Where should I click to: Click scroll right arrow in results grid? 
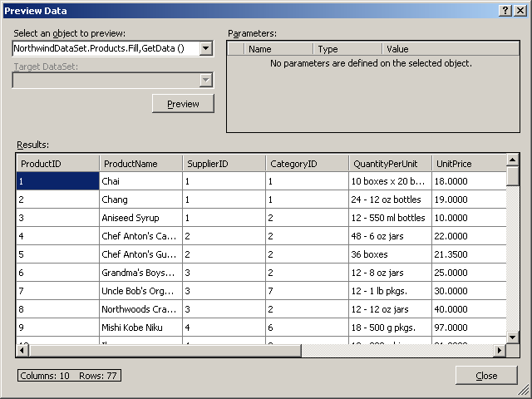(500, 351)
